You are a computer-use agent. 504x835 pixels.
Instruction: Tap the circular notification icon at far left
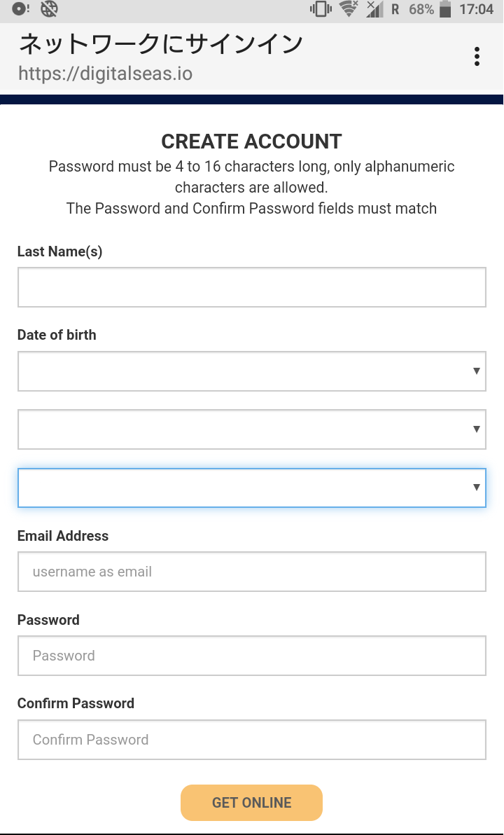coord(20,9)
